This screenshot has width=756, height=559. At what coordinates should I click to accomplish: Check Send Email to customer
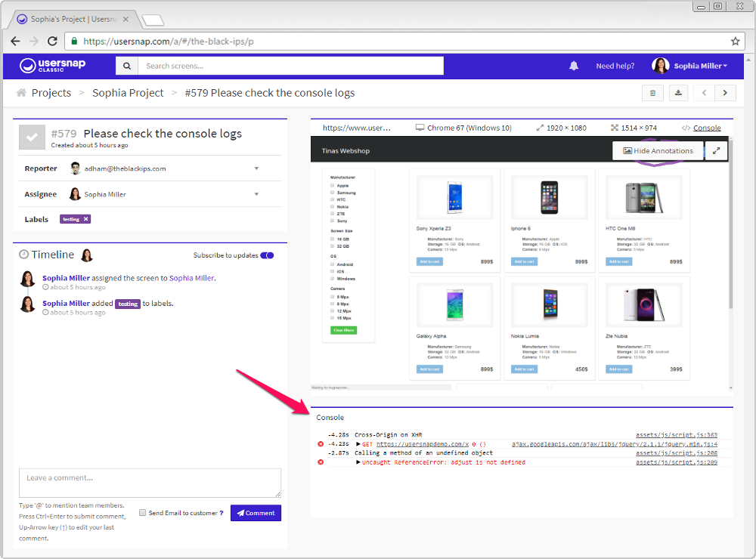tap(142, 513)
